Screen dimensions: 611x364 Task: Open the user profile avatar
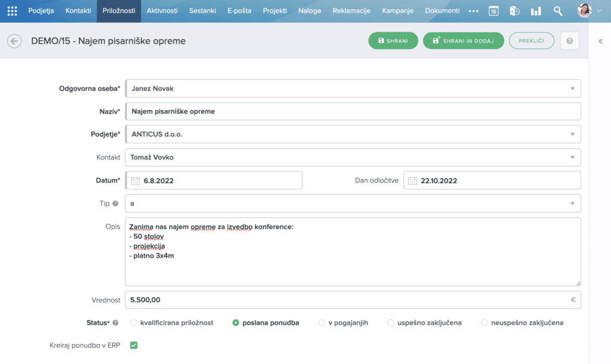[x=585, y=11]
